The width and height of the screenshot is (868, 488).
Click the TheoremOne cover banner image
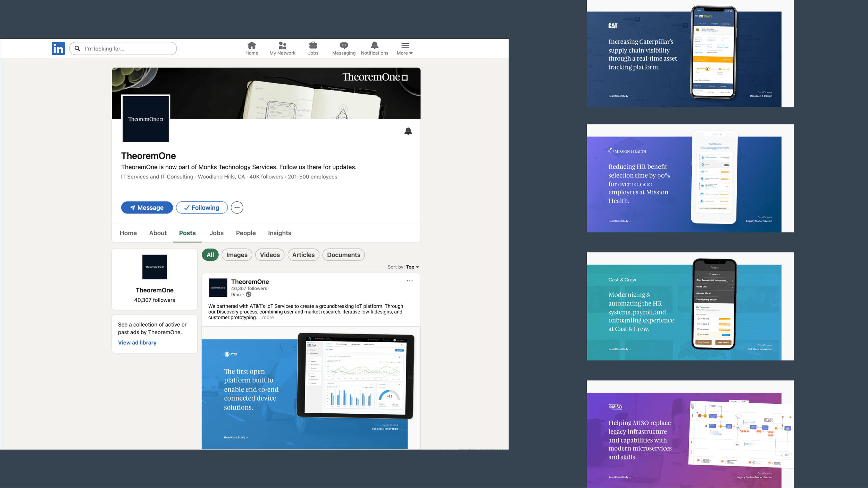tap(266, 93)
